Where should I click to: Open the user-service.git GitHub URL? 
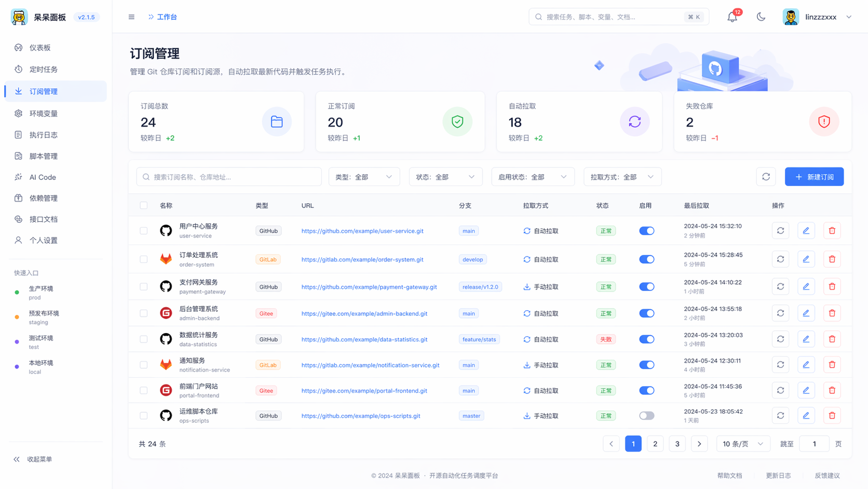click(x=362, y=231)
